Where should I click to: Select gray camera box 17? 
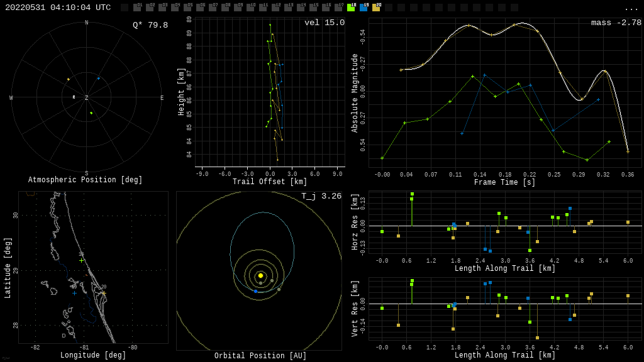[338, 8]
